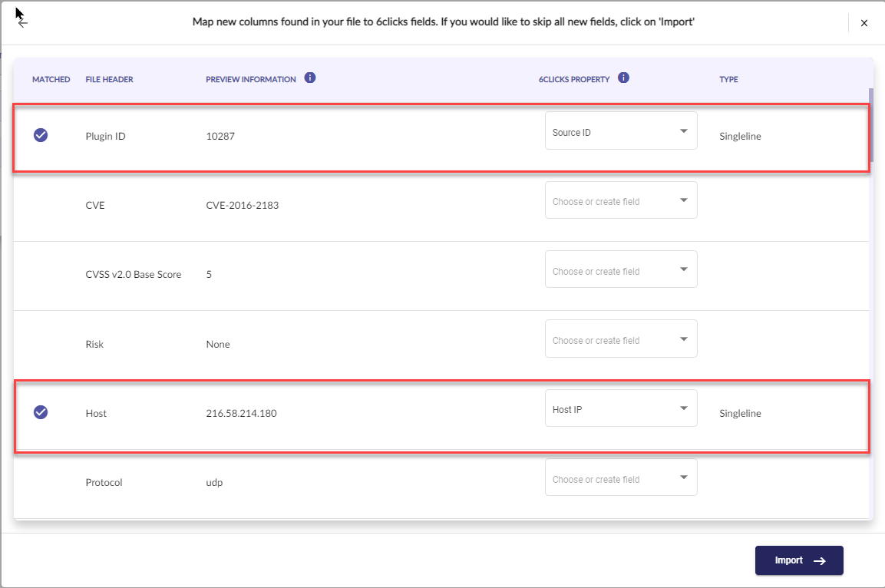Select the CVE-2016-2183 preview value
Image resolution: width=885 pixels, height=588 pixels.
point(240,206)
